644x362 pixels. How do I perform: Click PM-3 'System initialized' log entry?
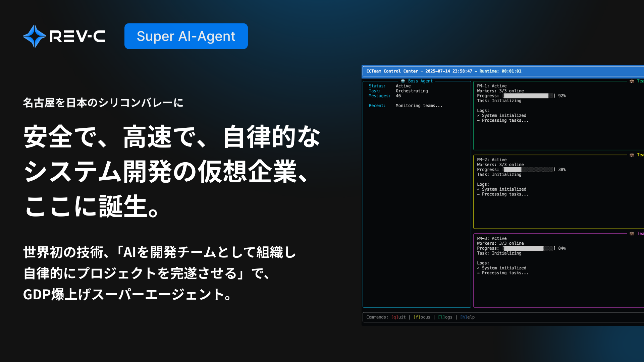coord(504,268)
